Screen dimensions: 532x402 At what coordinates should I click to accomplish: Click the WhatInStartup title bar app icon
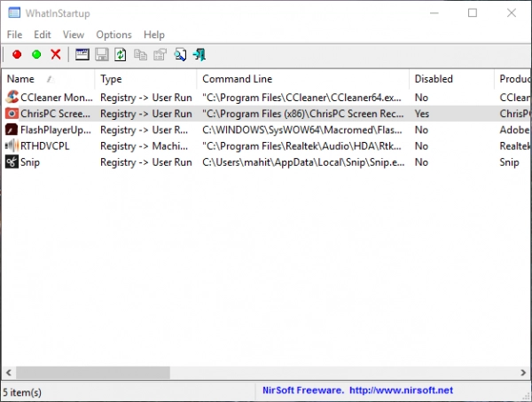pyautogui.click(x=14, y=13)
